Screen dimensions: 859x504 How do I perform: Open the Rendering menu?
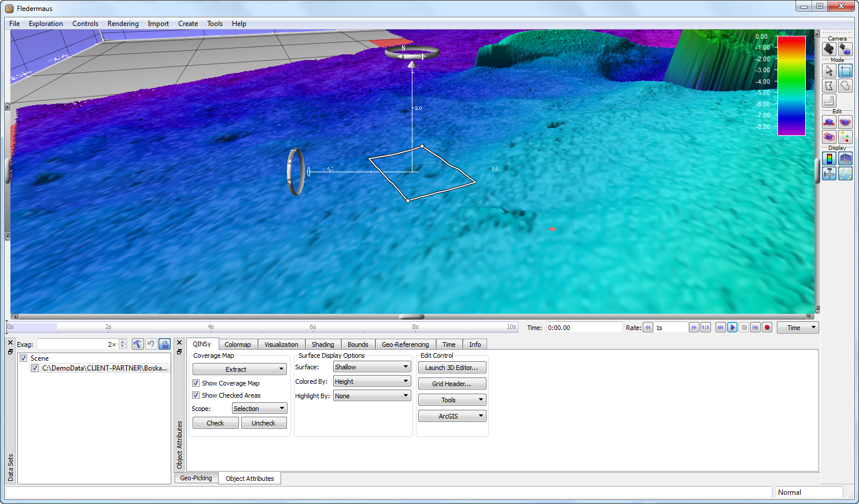point(123,24)
